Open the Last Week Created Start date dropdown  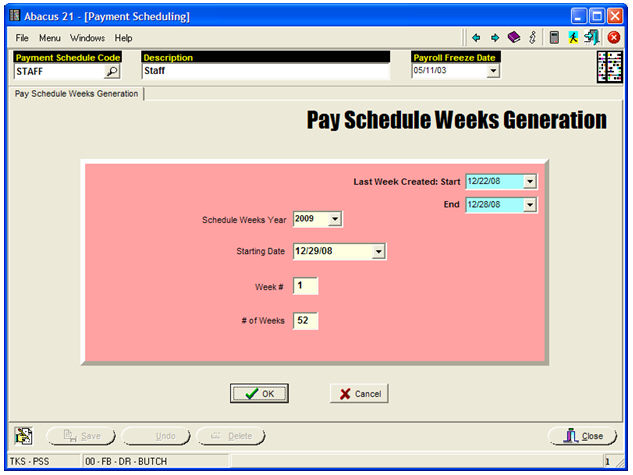pos(530,181)
